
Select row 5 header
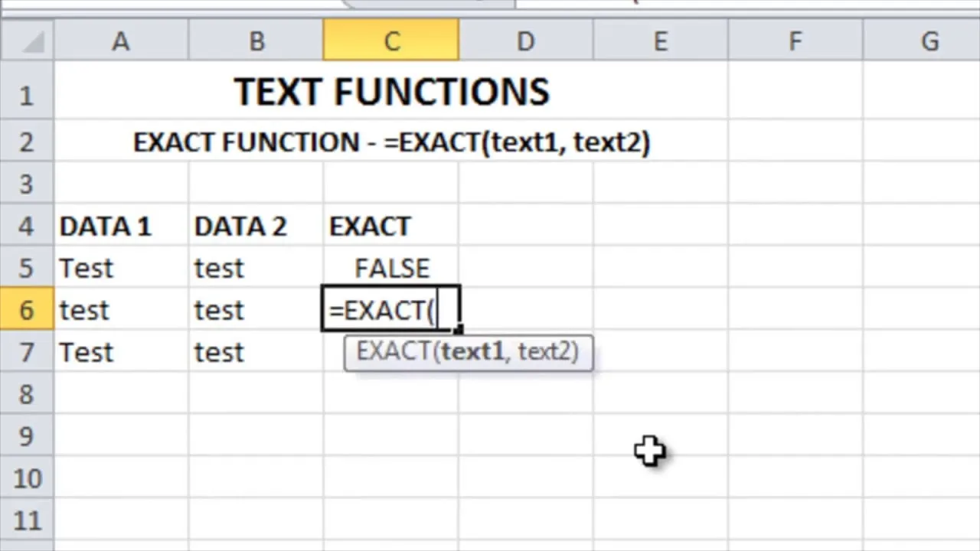[27, 268]
